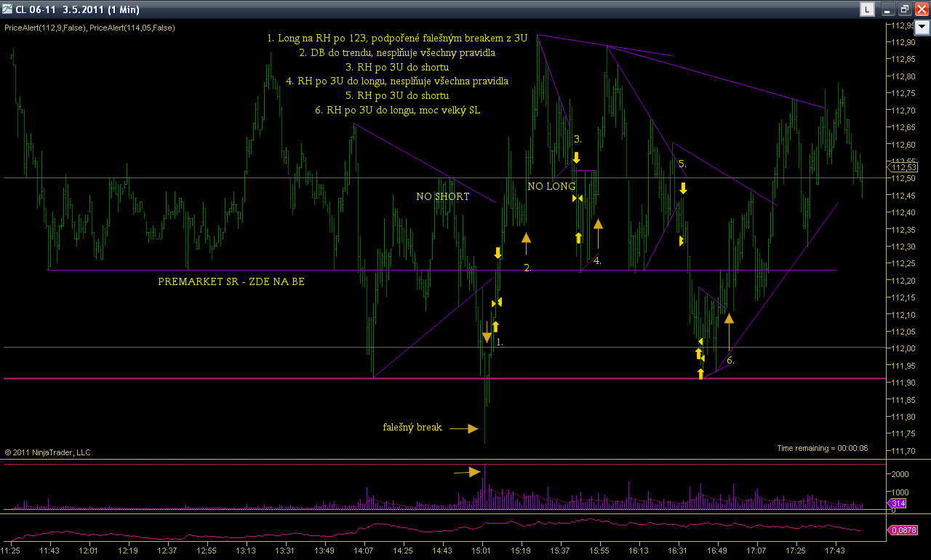
Task: Toggle the L link button in title bar
Action: [x=867, y=9]
